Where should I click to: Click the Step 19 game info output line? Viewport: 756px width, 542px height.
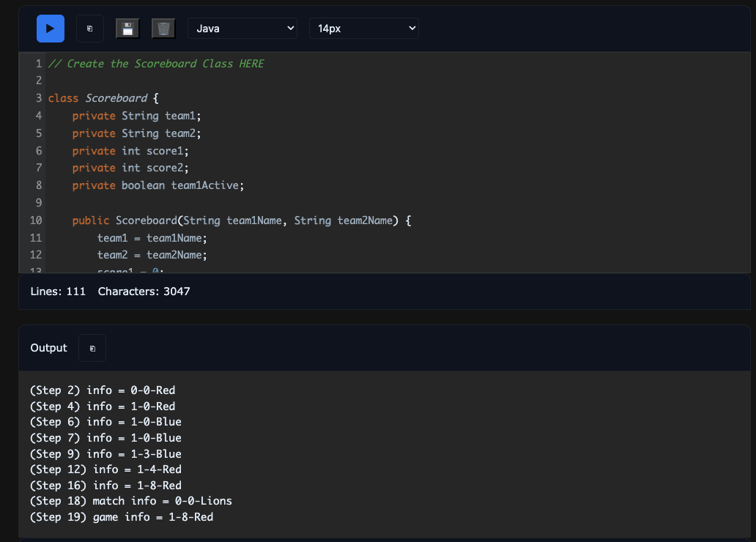click(122, 517)
